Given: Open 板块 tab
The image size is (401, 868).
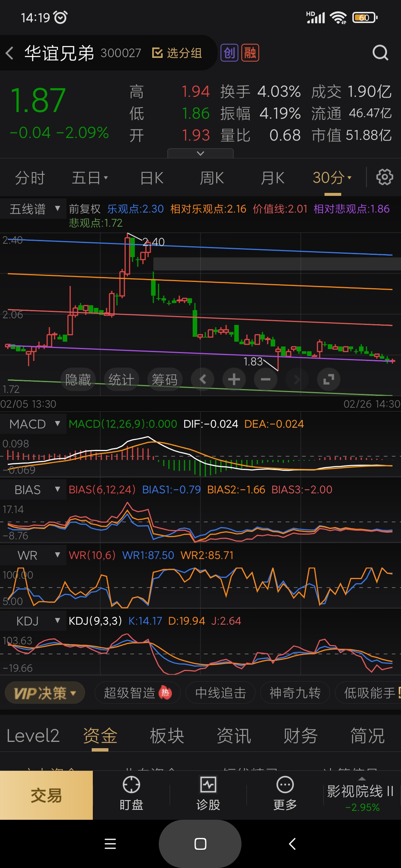Looking at the screenshot, I should point(167,736).
